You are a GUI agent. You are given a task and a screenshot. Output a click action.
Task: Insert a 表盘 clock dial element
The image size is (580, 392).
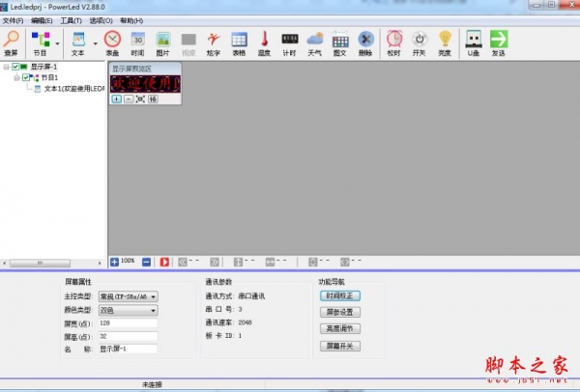coord(112,42)
